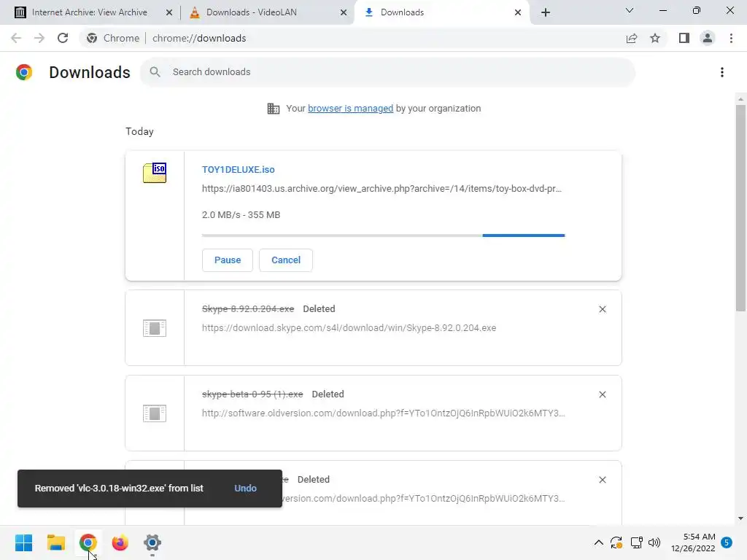Open the network tray icon
Viewport: 747px width, 560px height.
[636, 542]
